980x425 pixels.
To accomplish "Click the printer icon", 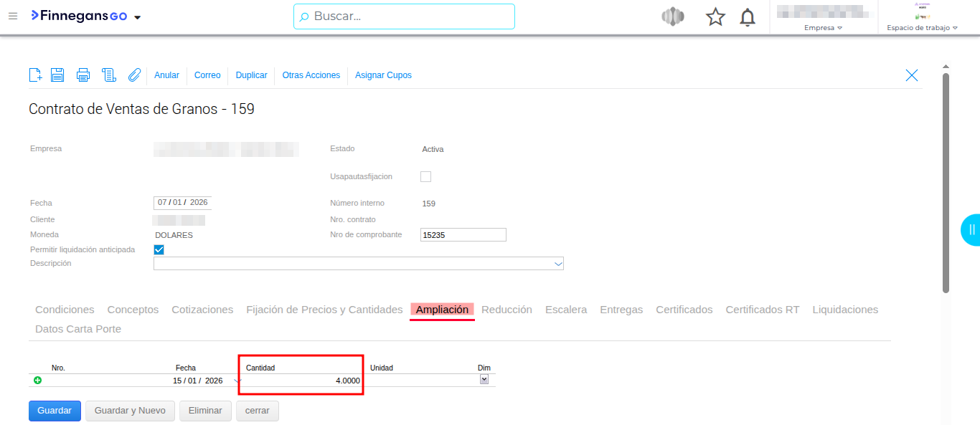I will (x=83, y=75).
